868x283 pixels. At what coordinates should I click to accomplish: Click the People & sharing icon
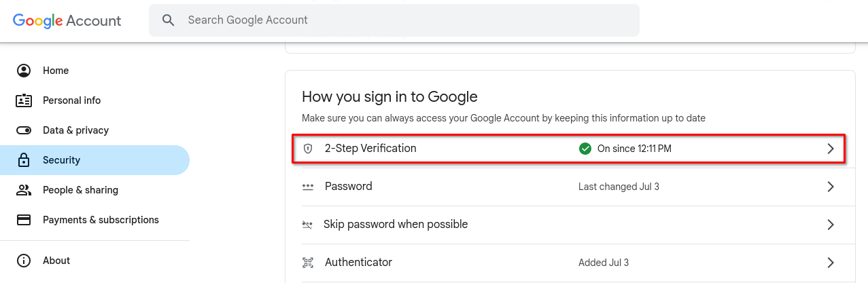[24, 190]
